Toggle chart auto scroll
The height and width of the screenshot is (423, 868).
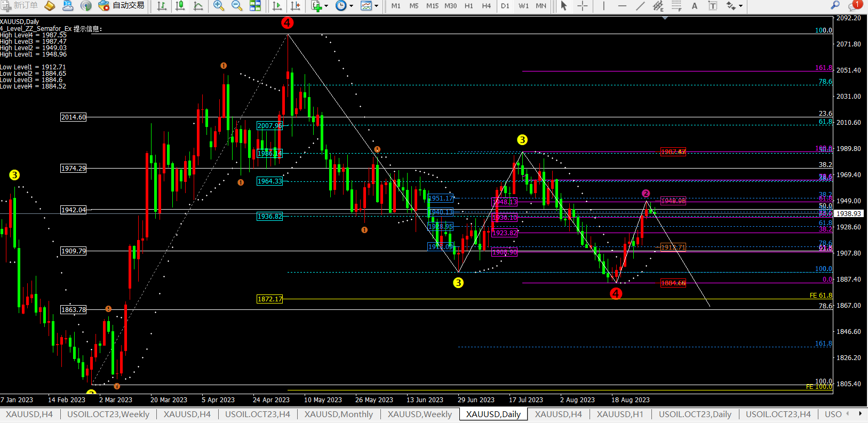pos(277,6)
